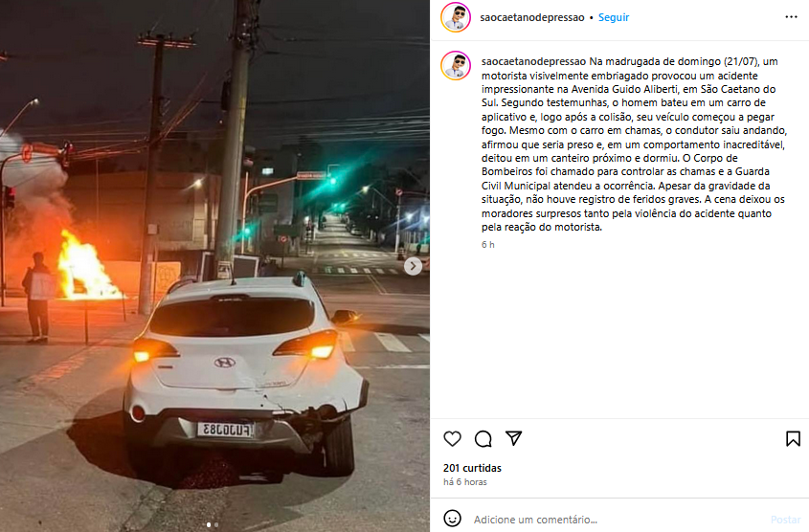Like the post with the heart icon
This screenshot has height=532, width=809.
(452, 438)
